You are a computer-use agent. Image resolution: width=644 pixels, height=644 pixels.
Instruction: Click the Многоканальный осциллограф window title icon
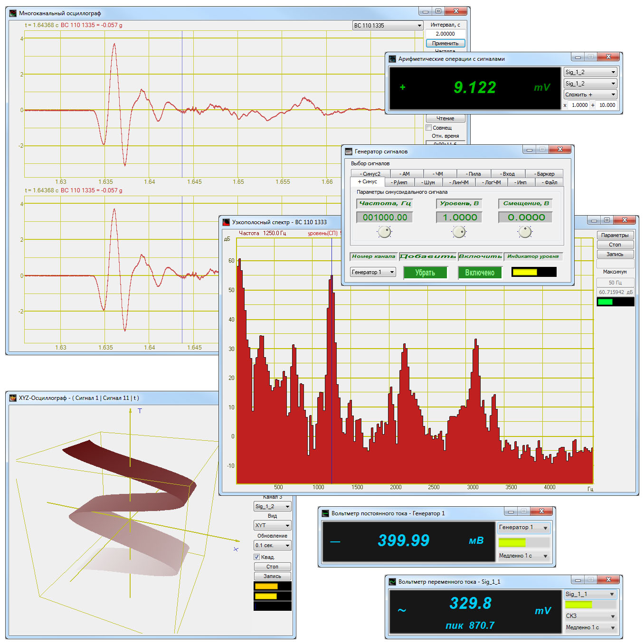13,13
